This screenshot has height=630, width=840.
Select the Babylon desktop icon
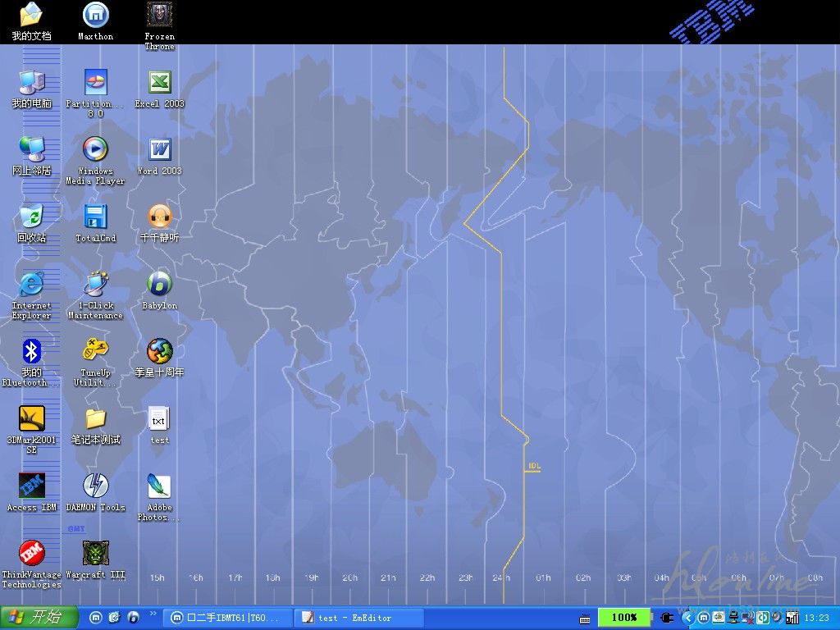159,285
